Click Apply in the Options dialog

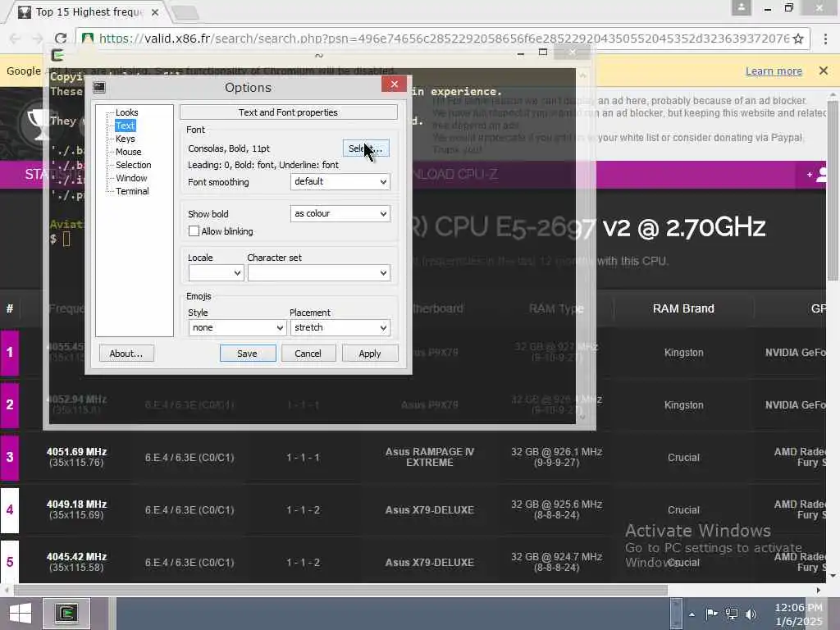pos(370,354)
